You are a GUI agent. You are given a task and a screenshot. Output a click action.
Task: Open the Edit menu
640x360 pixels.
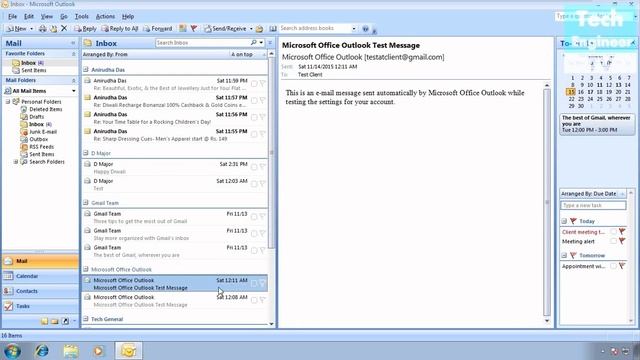29,16
